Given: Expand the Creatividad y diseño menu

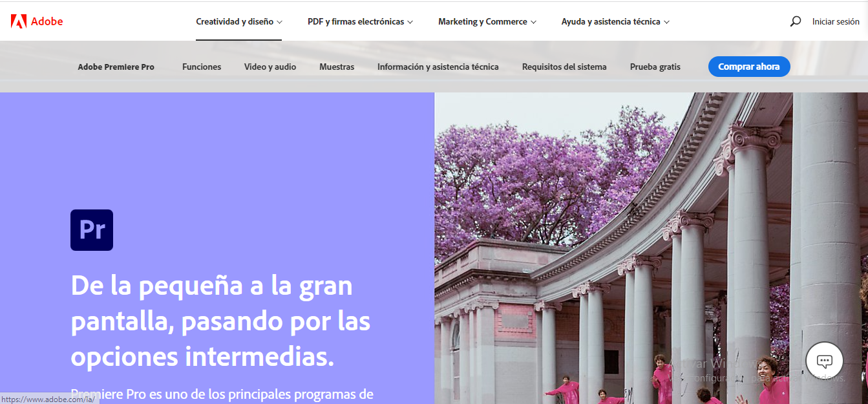Looking at the screenshot, I should (x=239, y=21).
